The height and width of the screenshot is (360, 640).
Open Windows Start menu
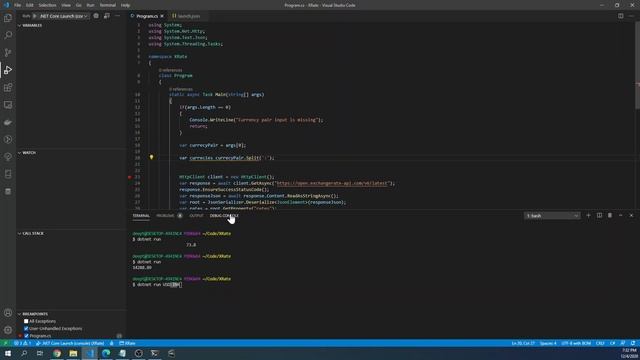[8, 353]
